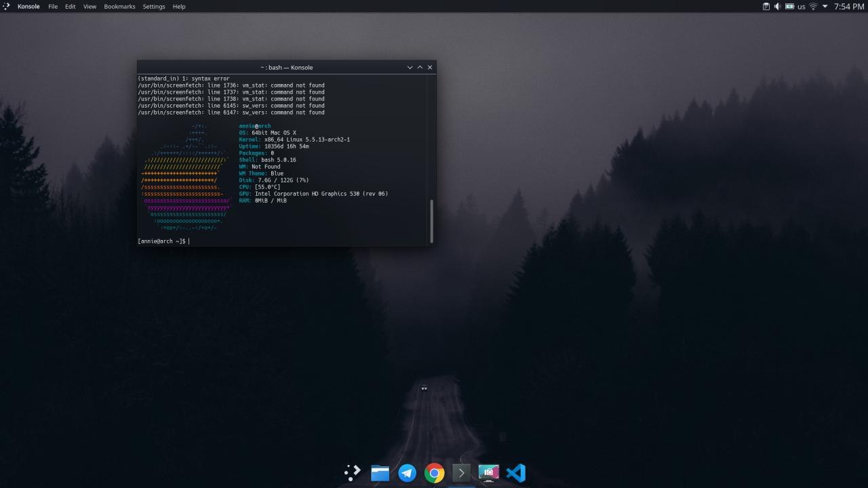
Task: Open the View menu
Action: click(x=90, y=7)
